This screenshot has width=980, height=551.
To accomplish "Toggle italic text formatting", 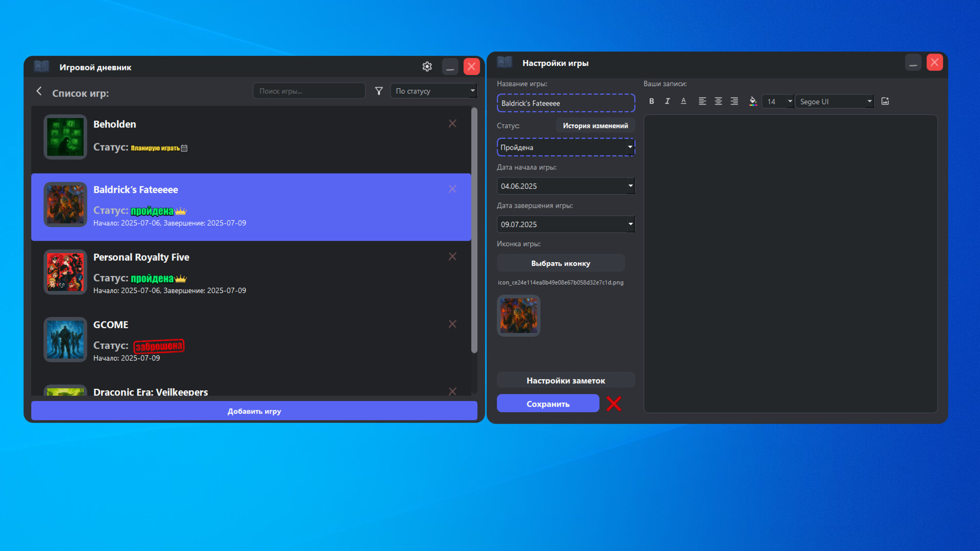I will click(667, 102).
